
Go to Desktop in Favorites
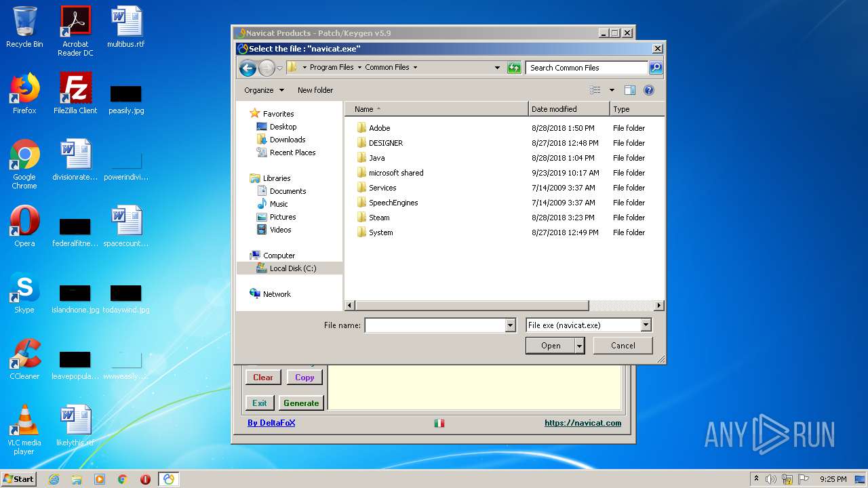283,127
